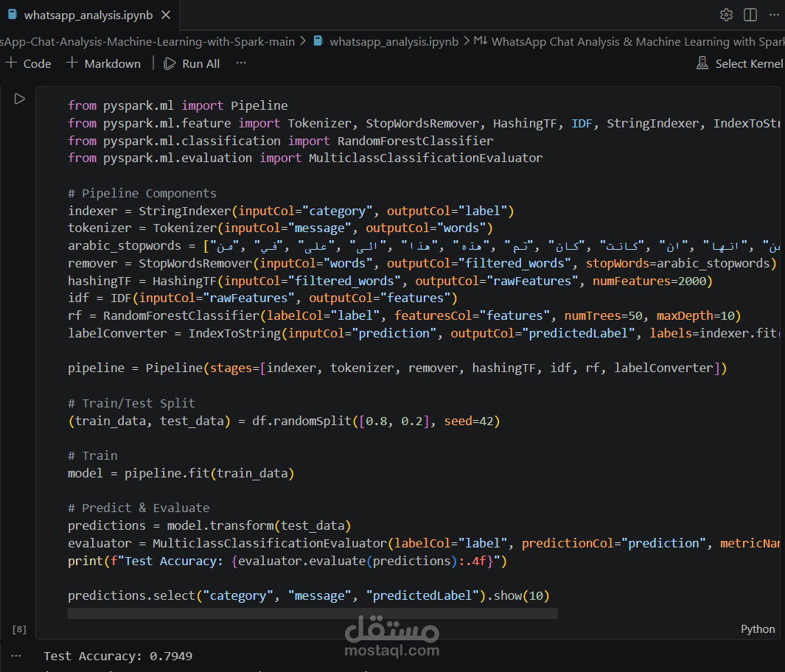Add a new Markdown cell
The image size is (785, 672).
[x=104, y=63]
